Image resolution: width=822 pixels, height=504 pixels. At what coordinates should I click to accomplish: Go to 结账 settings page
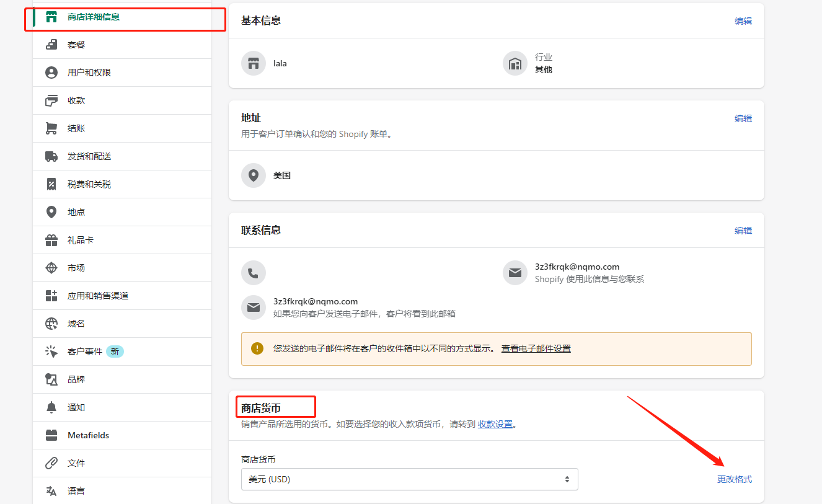pos(76,128)
